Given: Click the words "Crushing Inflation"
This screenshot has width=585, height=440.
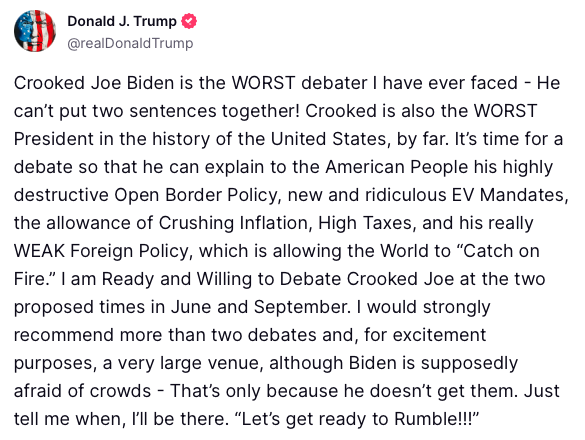Looking at the screenshot, I should [233, 223].
